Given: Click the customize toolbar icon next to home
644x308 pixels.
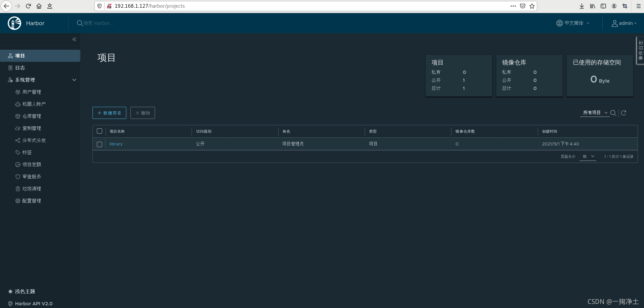Looking at the screenshot, I should [x=50, y=6].
